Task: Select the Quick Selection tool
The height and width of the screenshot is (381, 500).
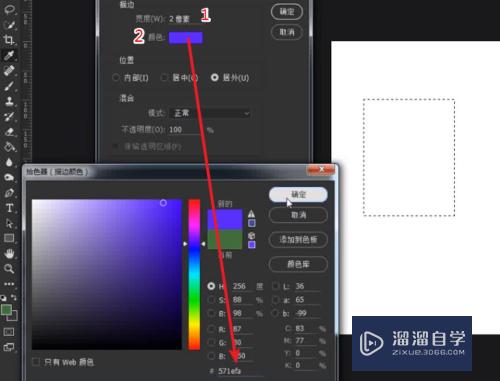Action: 9,25
